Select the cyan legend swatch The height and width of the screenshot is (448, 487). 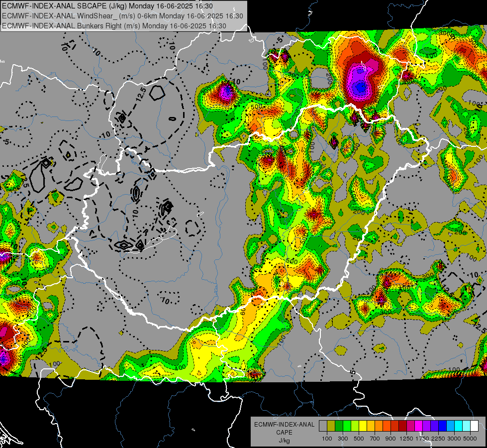459,426
